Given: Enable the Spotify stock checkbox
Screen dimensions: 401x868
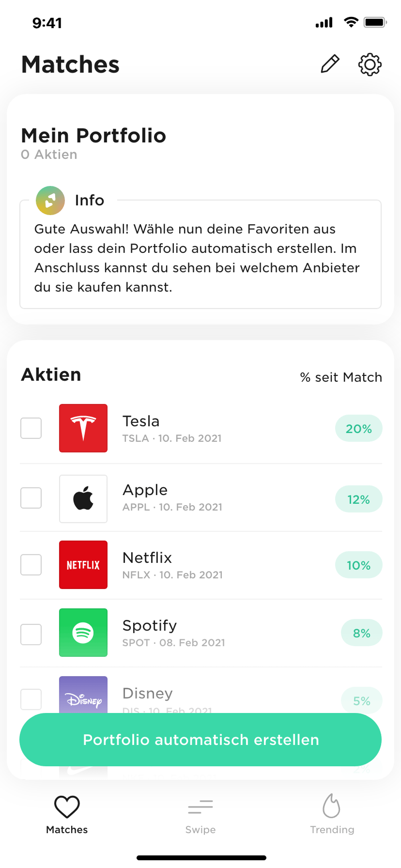Looking at the screenshot, I should (31, 635).
